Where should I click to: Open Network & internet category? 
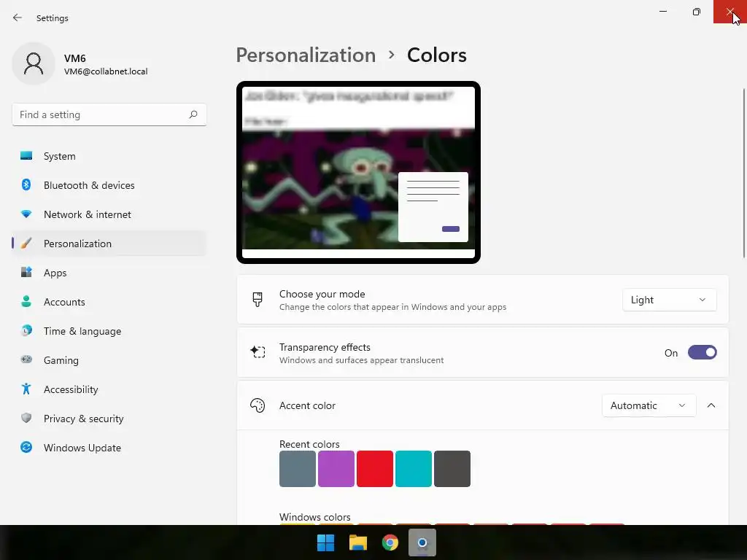109,214
